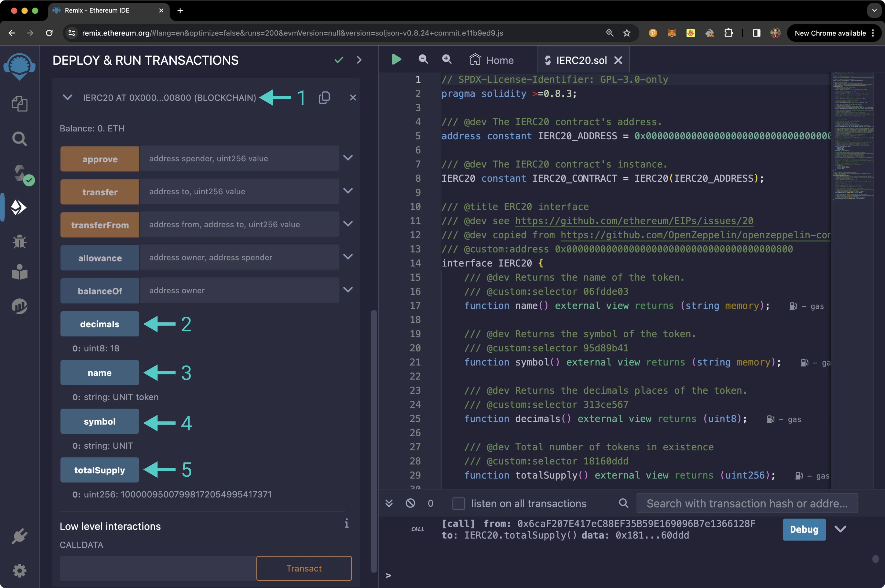The width and height of the screenshot is (885, 588).
Task: Open the Debugger bug icon
Action: (20, 242)
